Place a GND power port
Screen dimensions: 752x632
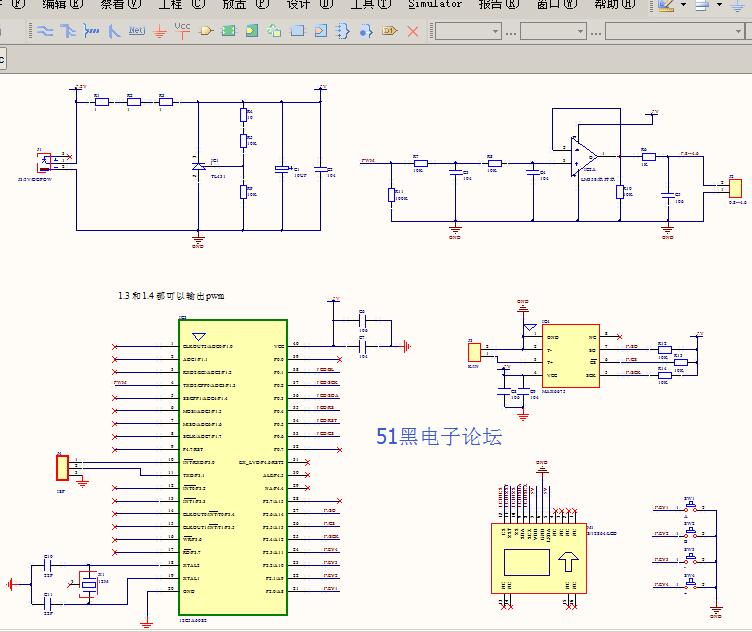click(x=160, y=31)
